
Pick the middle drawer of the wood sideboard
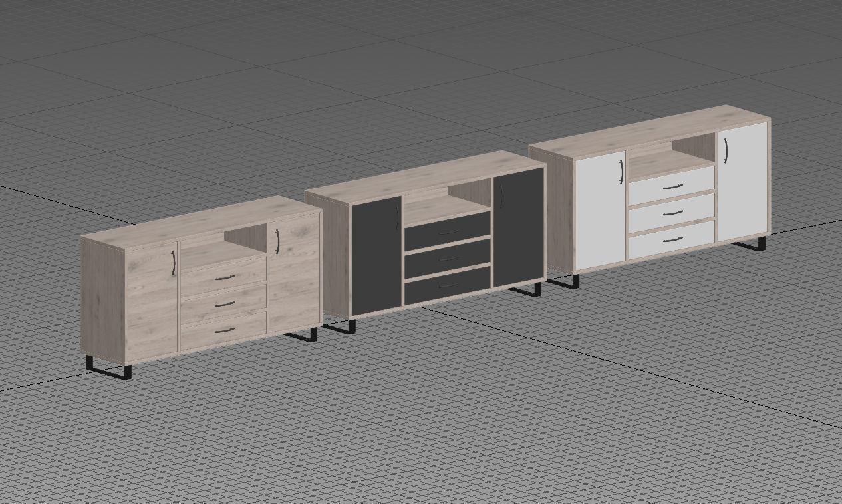pos(223,304)
